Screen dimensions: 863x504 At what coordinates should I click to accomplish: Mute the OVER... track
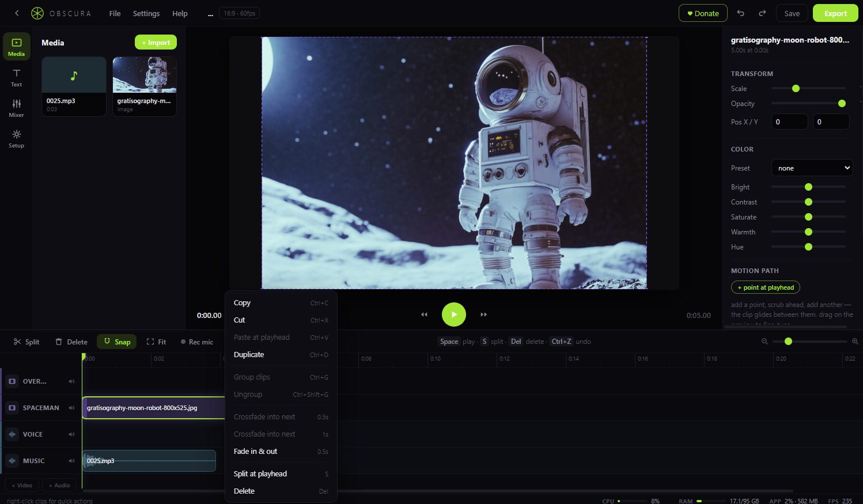pyautogui.click(x=71, y=381)
